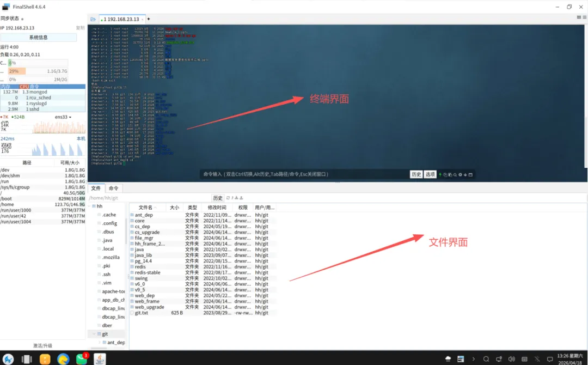Select .ssh folder in tree
The height and width of the screenshot is (365, 588).
[x=107, y=274]
